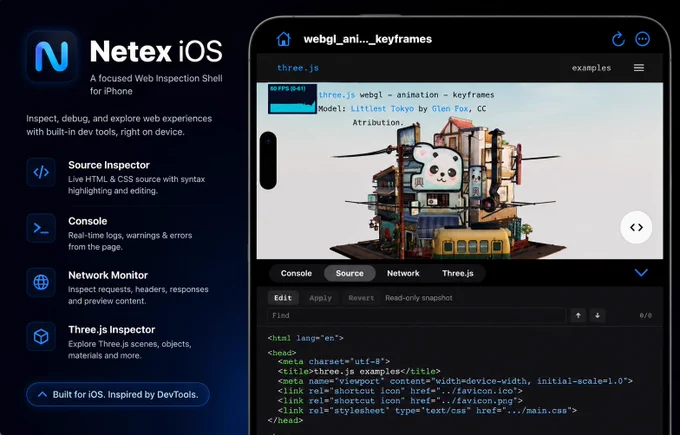Viewport: 680px width, 435px height.
Task: Click the closing head tag line
Action: (285, 420)
